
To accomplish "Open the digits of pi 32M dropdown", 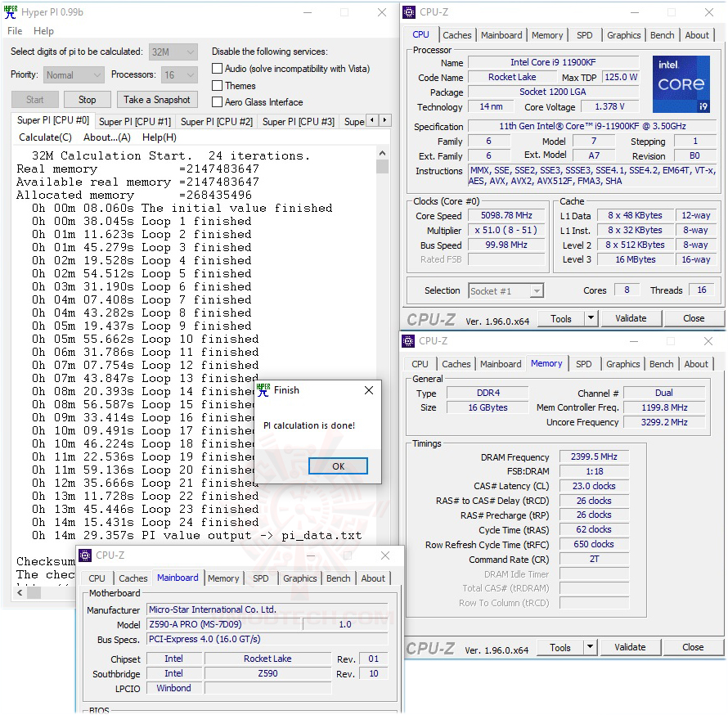I will coord(173,52).
